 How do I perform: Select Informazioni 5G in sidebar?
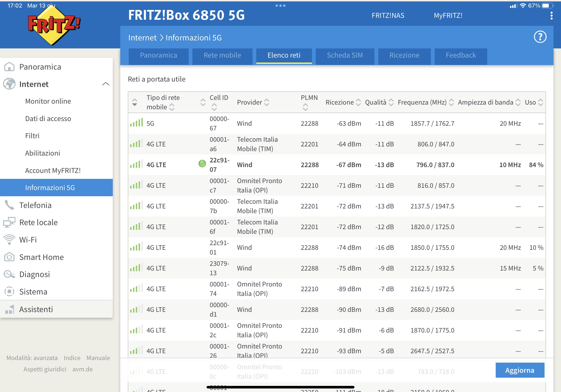coord(56,188)
